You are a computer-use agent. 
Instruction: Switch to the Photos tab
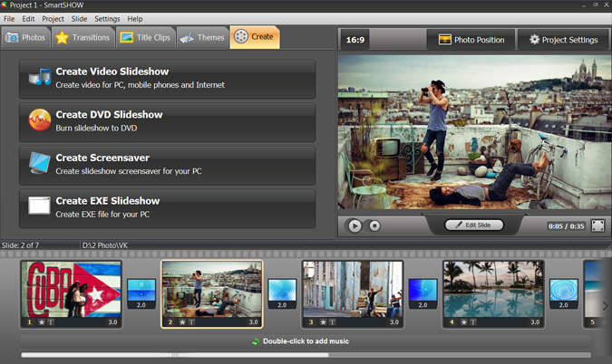click(25, 37)
